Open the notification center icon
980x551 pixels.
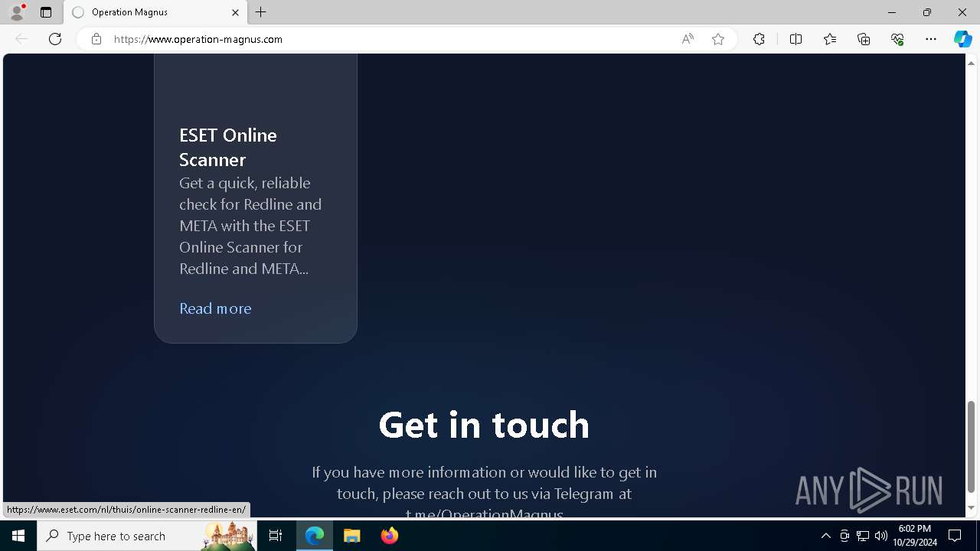click(x=955, y=536)
